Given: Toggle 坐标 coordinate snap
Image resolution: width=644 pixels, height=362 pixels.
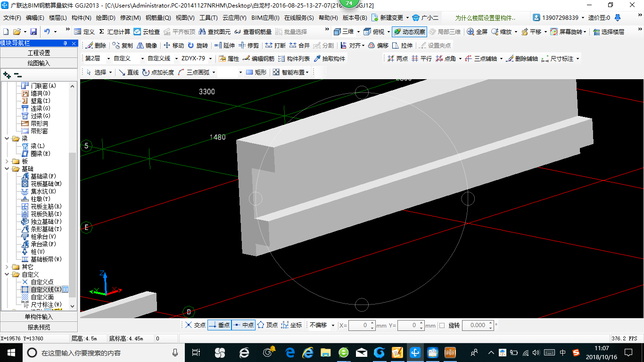Looking at the screenshot, I should [x=291, y=325].
